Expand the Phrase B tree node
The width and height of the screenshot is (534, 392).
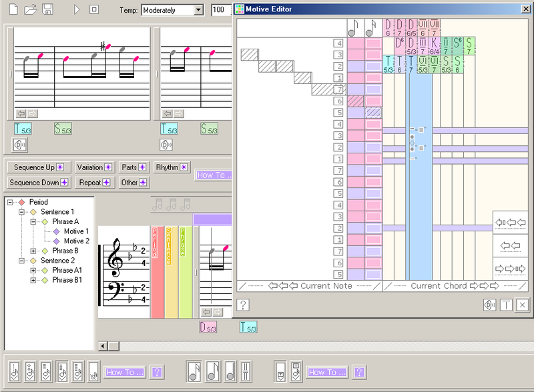click(x=33, y=251)
